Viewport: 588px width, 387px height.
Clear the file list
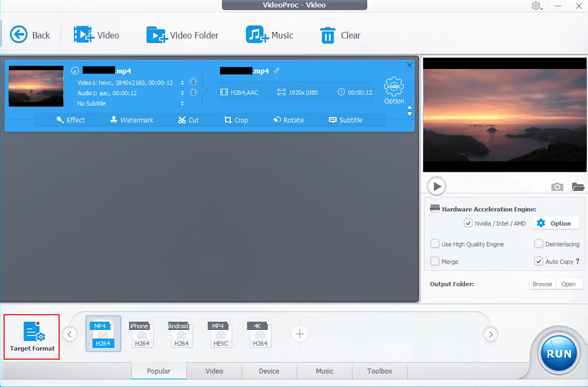[340, 35]
